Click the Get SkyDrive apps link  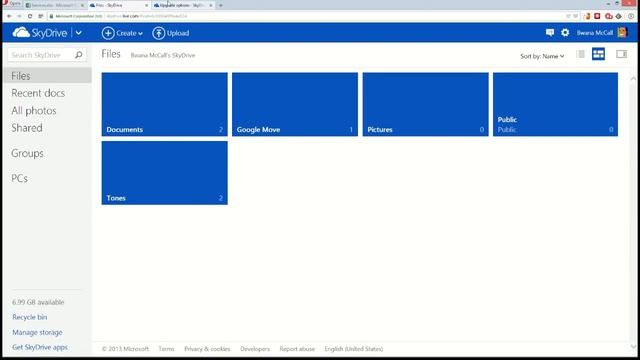[40, 347]
